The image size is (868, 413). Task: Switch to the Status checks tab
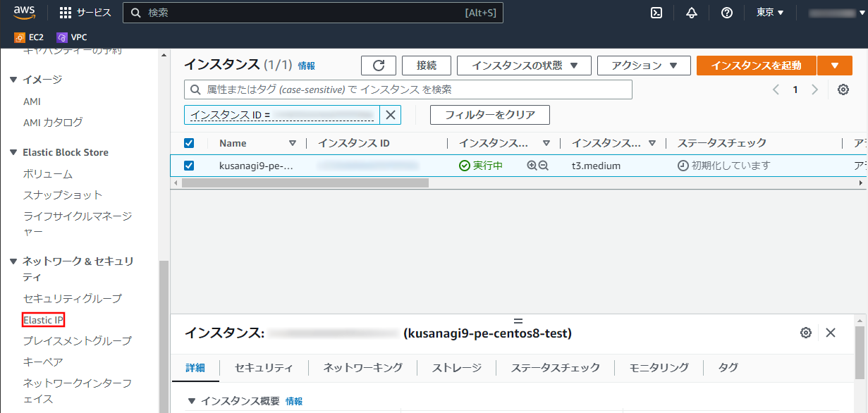556,367
